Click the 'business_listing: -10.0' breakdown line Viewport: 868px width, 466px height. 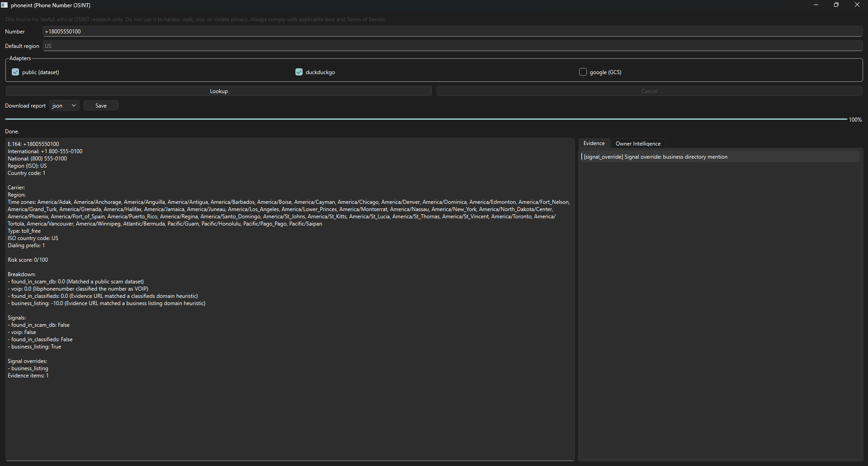(106, 303)
